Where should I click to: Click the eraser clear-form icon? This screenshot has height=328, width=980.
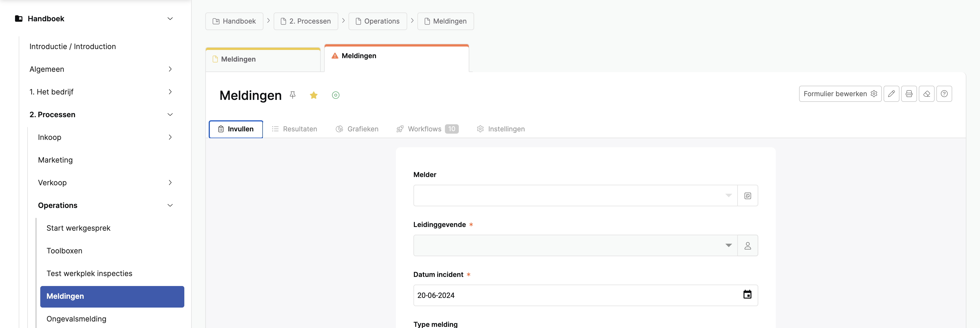click(926, 94)
